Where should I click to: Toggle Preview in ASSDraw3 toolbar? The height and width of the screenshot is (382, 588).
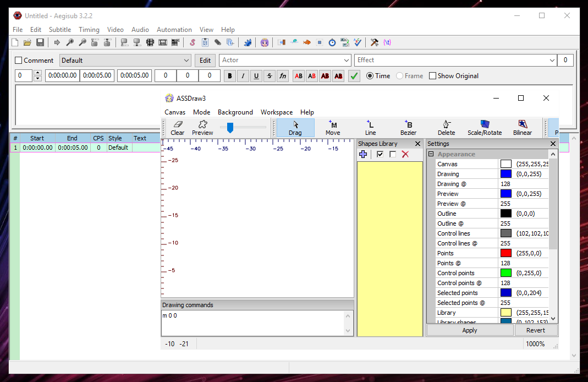[202, 128]
